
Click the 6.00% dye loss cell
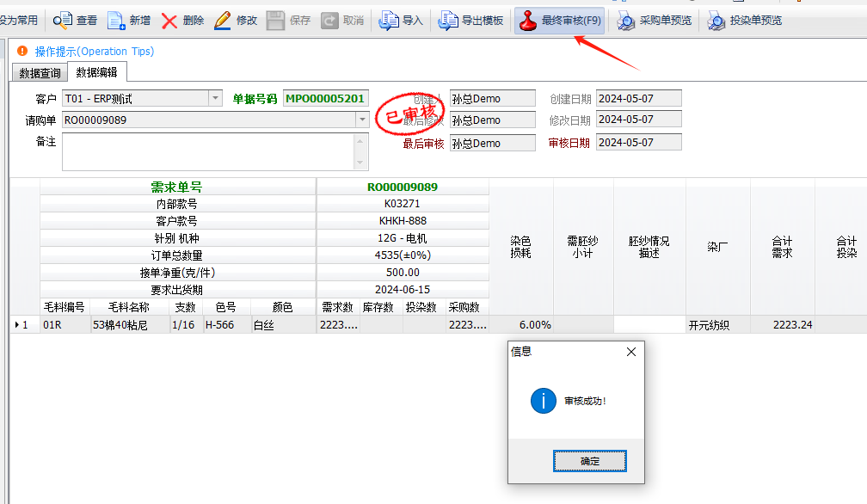pos(521,325)
